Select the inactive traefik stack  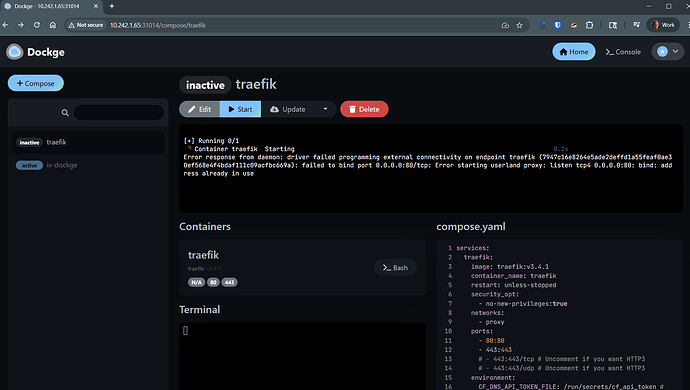coord(88,142)
